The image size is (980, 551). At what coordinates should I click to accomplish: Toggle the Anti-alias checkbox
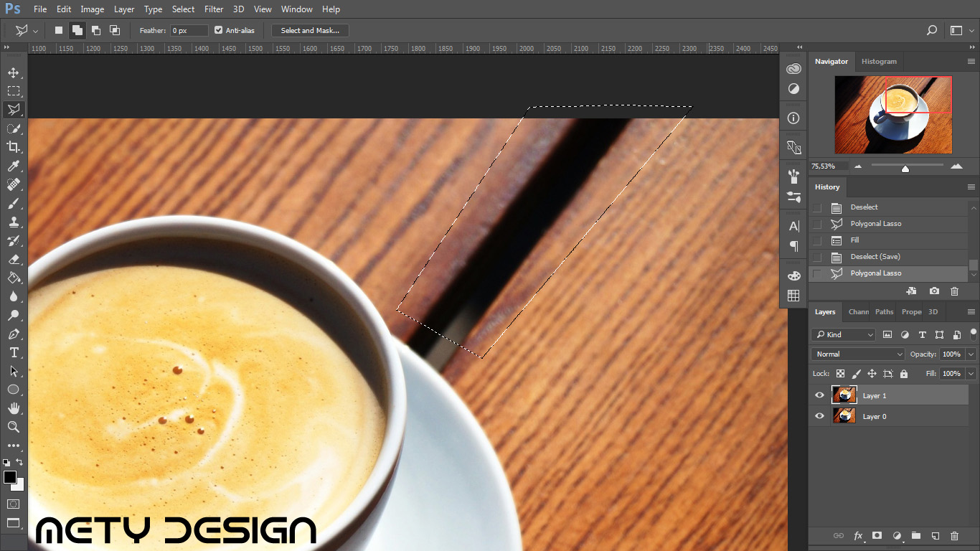[219, 30]
